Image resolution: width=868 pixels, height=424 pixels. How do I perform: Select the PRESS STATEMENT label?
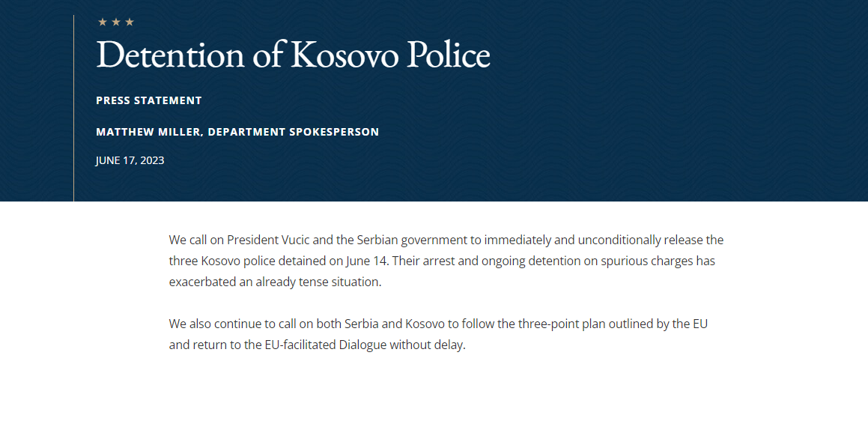point(149,100)
